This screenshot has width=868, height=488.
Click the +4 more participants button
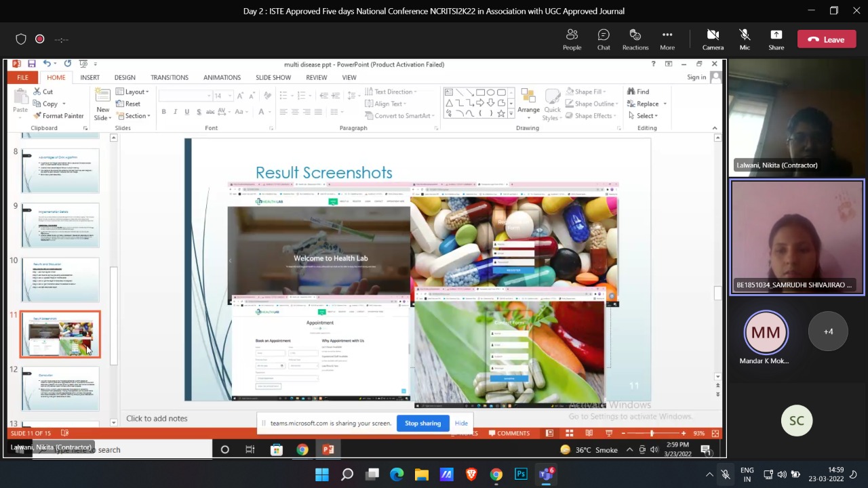828,331
